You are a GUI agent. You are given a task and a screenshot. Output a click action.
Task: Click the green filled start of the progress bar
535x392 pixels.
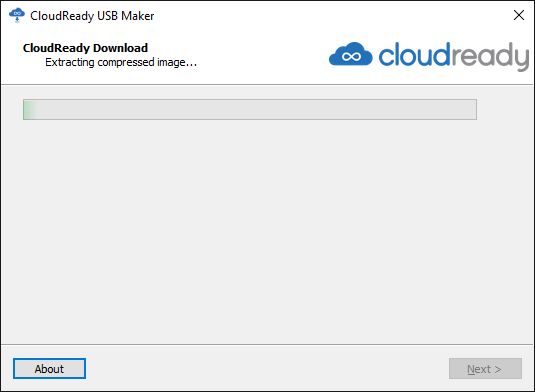[x=30, y=110]
